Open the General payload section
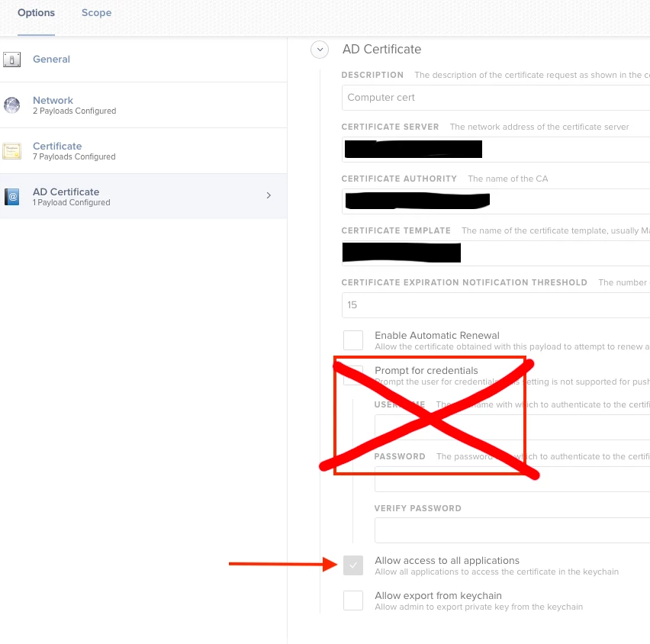The width and height of the screenshot is (650, 644). (143, 60)
